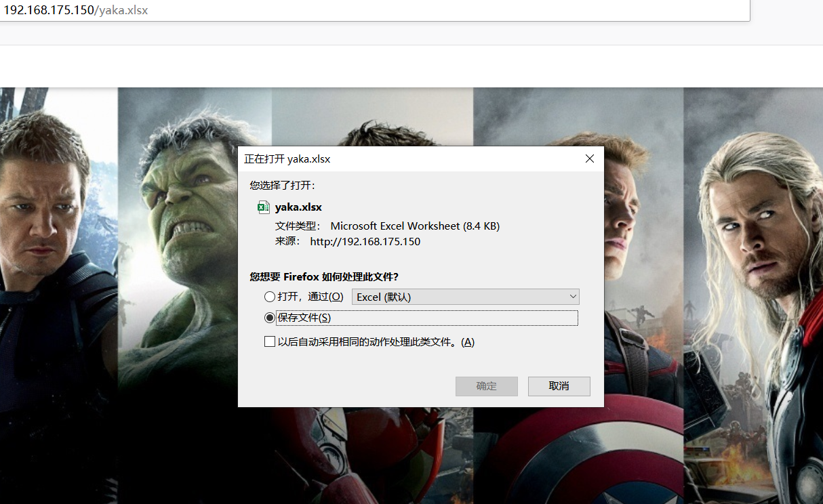The image size is (823, 504).
Task: Click the dialog title 正在打开 yaka.xlsx
Action: pos(287,159)
